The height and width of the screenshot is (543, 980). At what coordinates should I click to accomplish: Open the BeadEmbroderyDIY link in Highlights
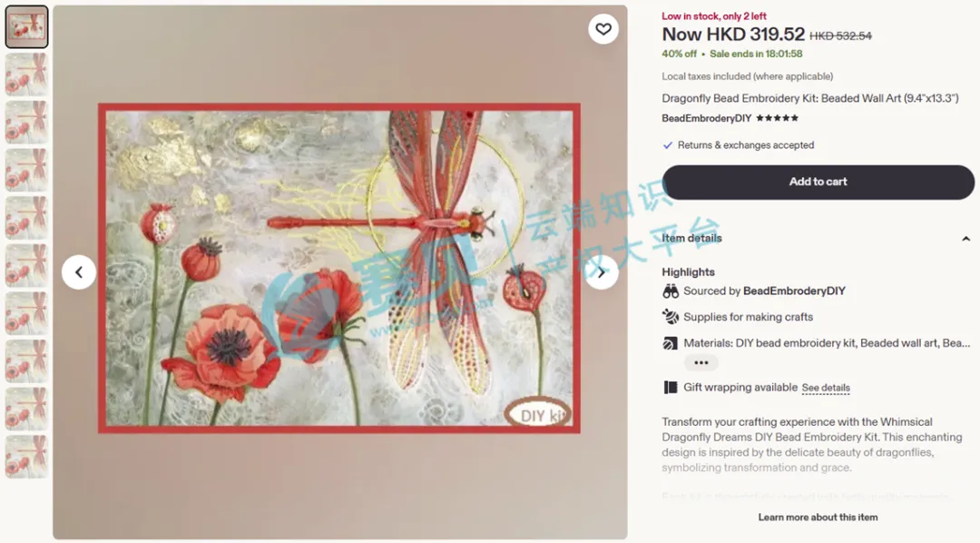point(794,291)
